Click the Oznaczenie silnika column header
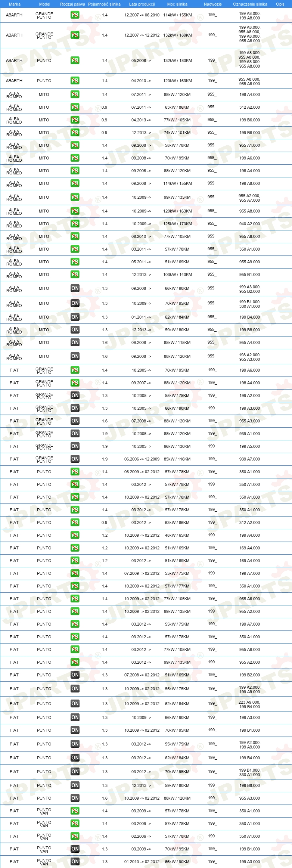The height and width of the screenshot is (868, 292). 250,4
